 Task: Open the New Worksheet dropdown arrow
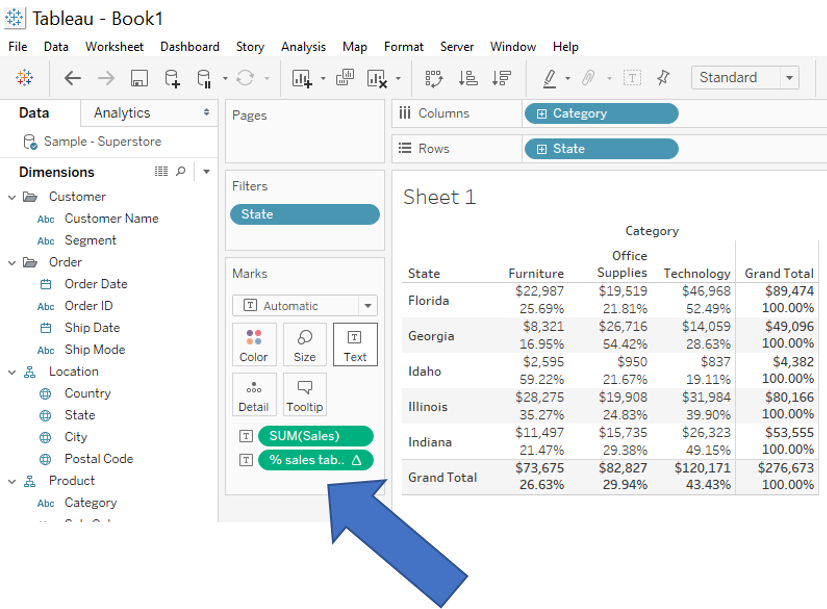[323, 79]
